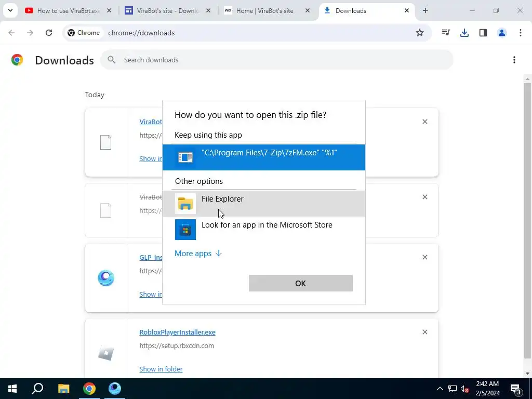Reload the downloads page

(x=49, y=33)
